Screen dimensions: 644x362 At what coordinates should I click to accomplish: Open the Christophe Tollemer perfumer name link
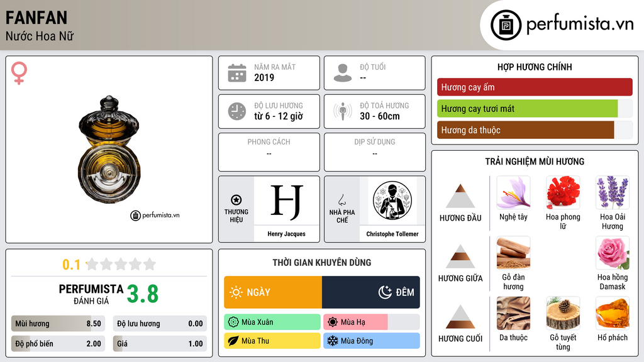point(392,234)
